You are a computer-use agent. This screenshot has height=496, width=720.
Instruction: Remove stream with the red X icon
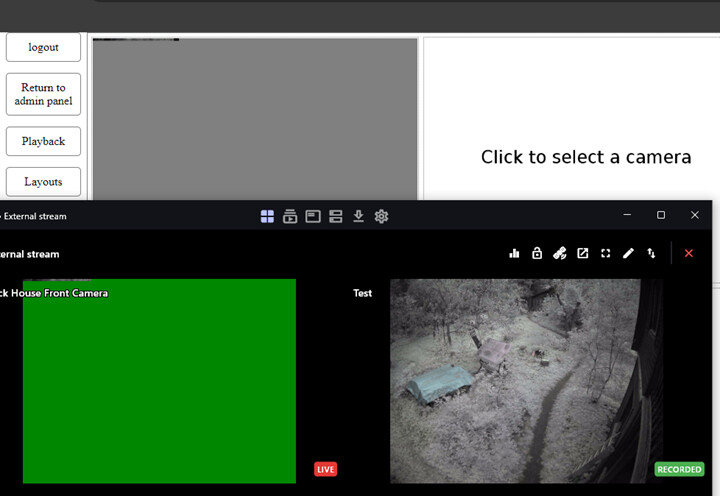pos(688,254)
